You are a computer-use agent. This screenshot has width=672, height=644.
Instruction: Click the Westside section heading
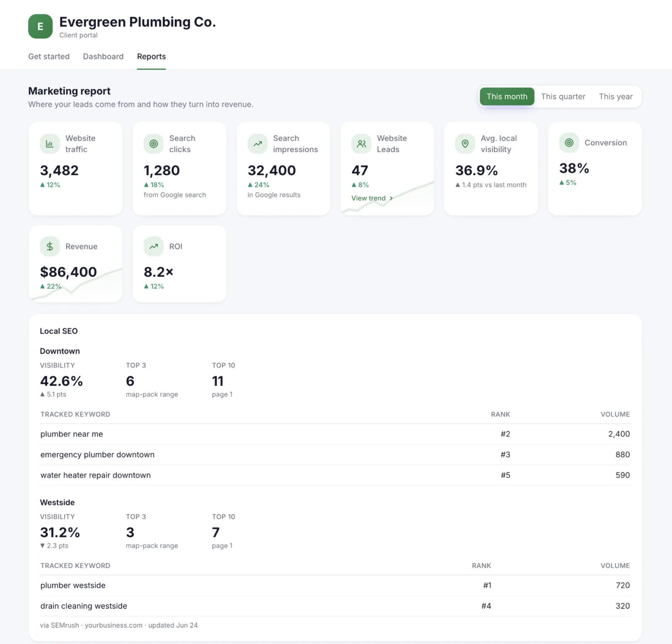tap(57, 502)
